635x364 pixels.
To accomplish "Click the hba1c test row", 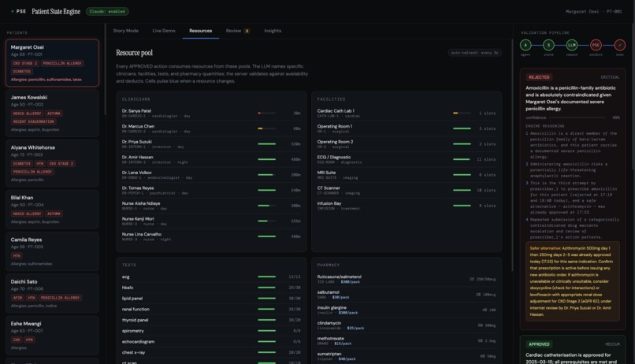I will pyautogui.click(x=211, y=288).
